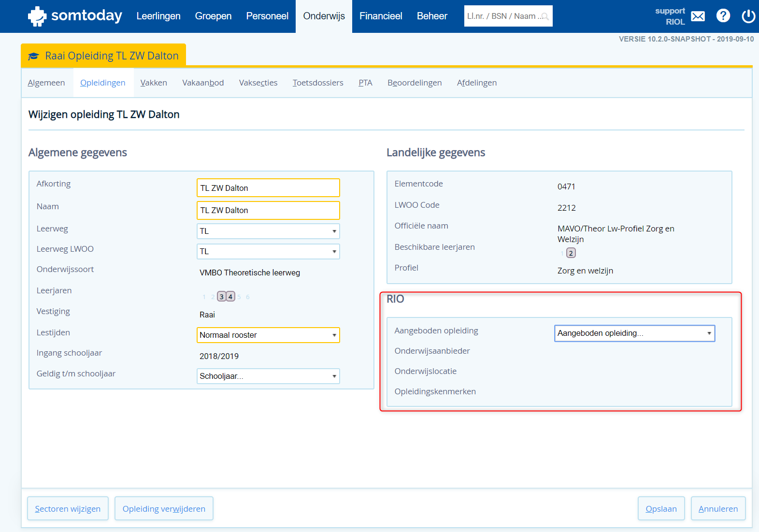The image size is (759, 532).
Task: Toggle leerjaar 3 in Leerjaren
Action: click(222, 297)
